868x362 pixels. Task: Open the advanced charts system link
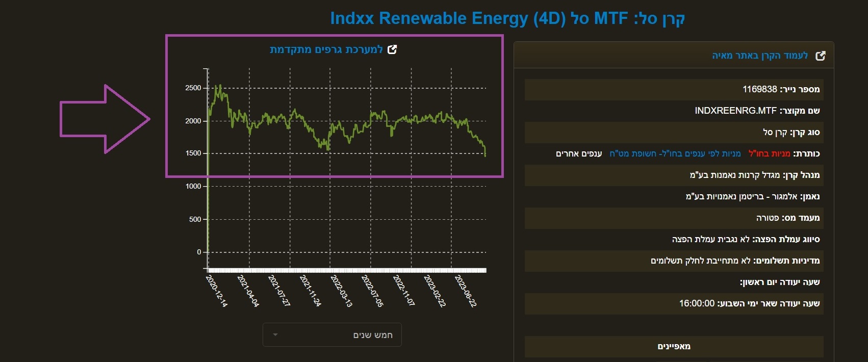pos(326,49)
